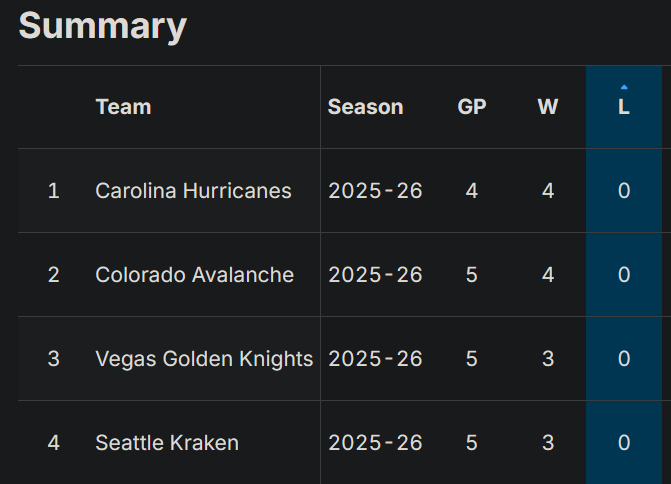Click the Season column header

[x=365, y=107]
